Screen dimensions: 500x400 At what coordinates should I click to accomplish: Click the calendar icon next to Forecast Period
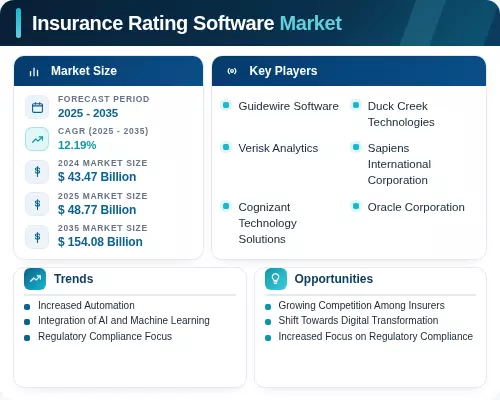pyautogui.click(x=37, y=107)
